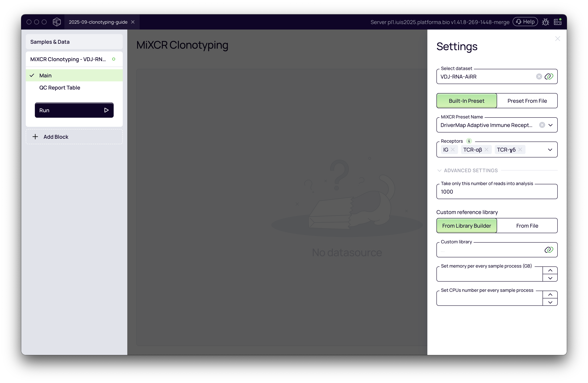Click the Platforma cube logo icon
588x383 pixels.
pyautogui.click(x=57, y=22)
